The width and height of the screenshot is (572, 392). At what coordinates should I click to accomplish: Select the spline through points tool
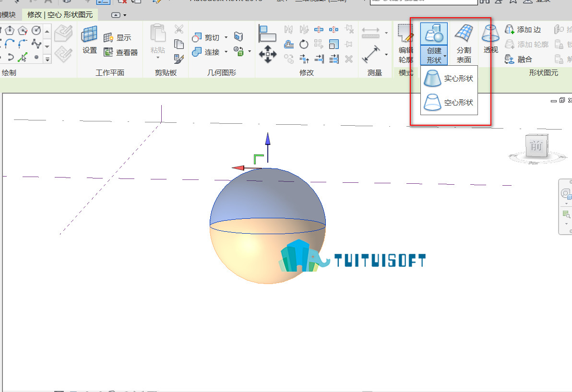(36, 44)
